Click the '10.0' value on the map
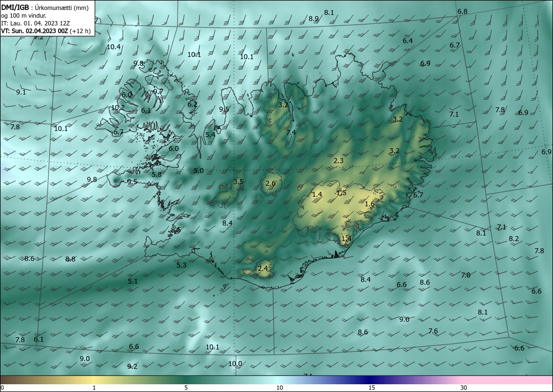This screenshot has width=553, height=392. tap(235, 364)
